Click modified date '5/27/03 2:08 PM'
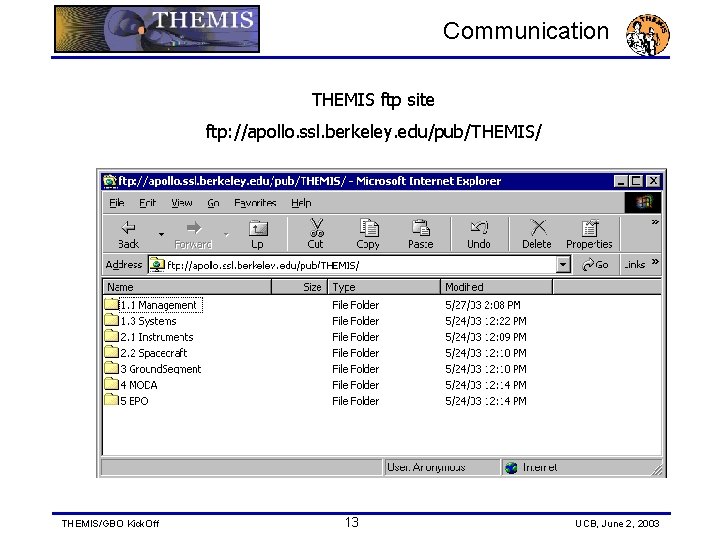The width and height of the screenshot is (720, 540). coord(483,305)
